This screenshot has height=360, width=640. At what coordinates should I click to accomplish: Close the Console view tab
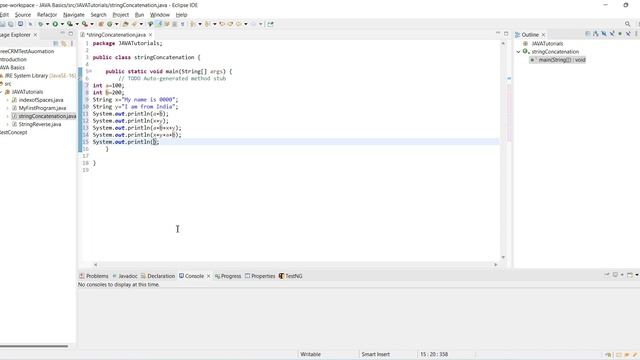(208, 276)
